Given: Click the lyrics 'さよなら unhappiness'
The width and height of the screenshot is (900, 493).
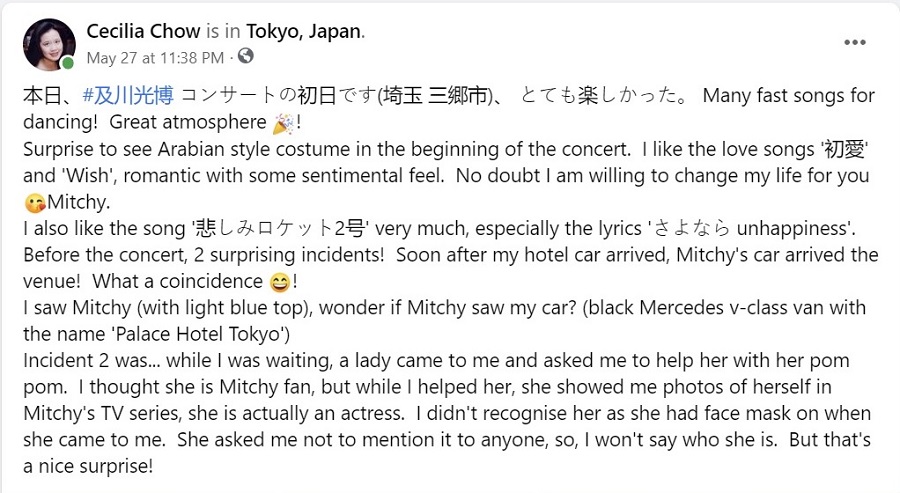Looking at the screenshot, I should 750,228.
